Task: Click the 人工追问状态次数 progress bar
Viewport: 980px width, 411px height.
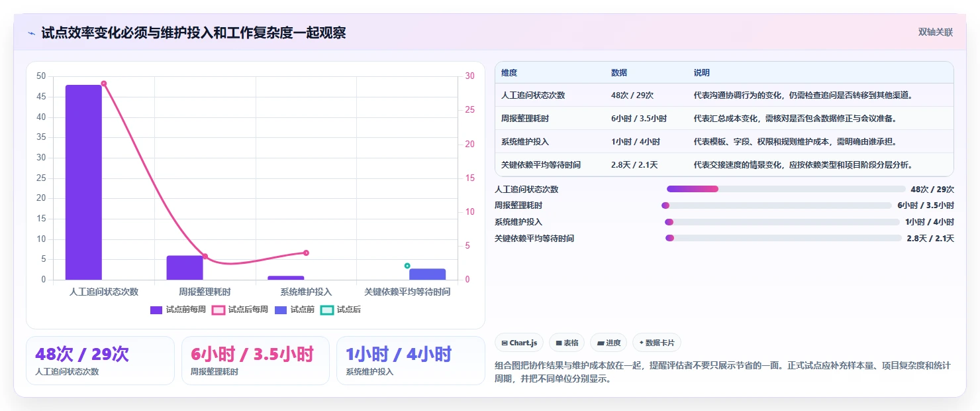Action: coord(786,189)
